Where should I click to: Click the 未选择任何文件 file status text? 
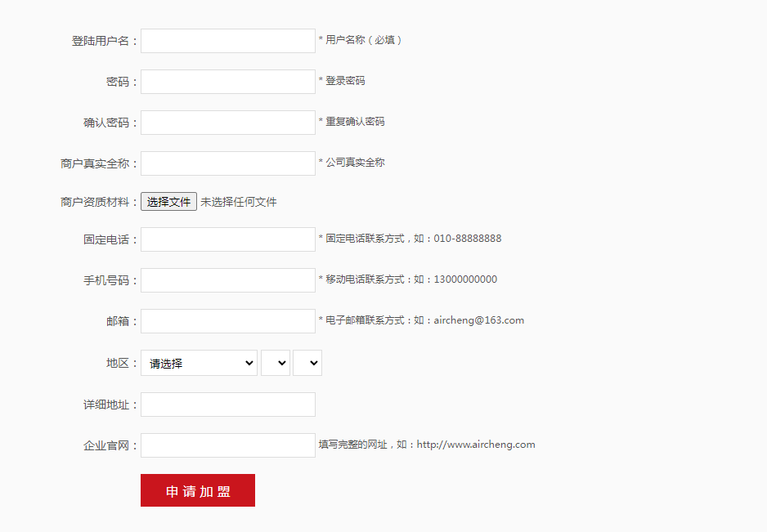pyautogui.click(x=239, y=202)
